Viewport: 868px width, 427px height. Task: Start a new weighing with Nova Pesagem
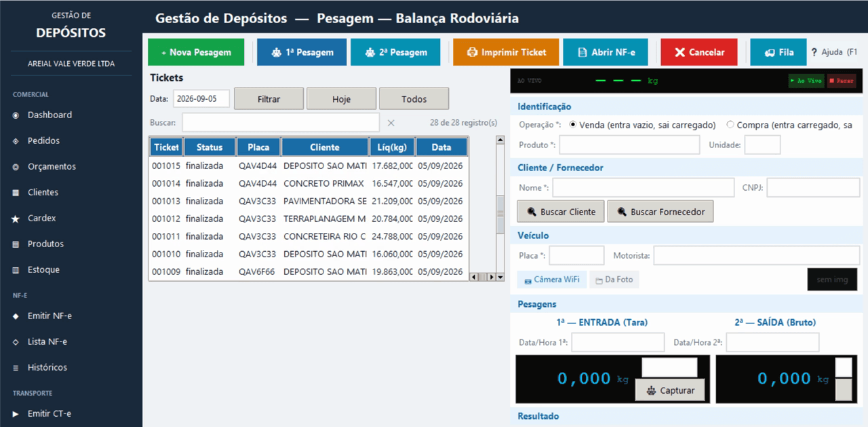pos(196,52)
